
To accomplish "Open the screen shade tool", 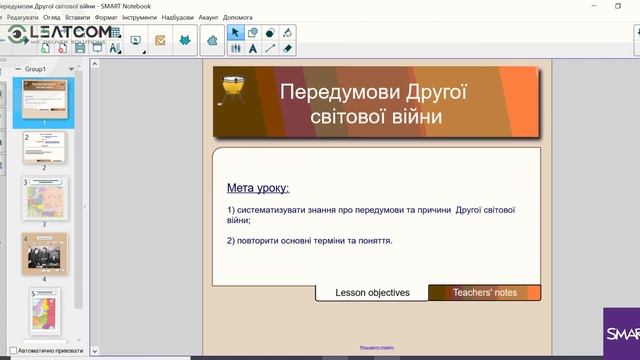I will (x=98, y=48).
